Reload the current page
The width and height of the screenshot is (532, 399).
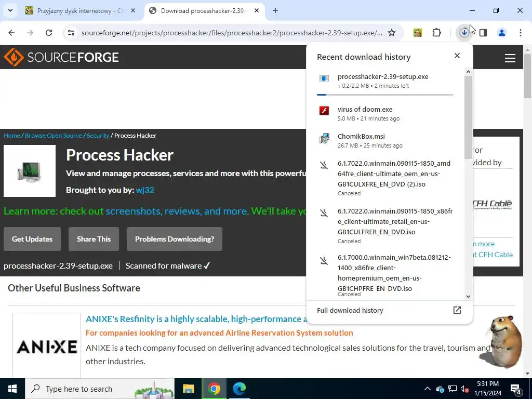click(49, 33)
